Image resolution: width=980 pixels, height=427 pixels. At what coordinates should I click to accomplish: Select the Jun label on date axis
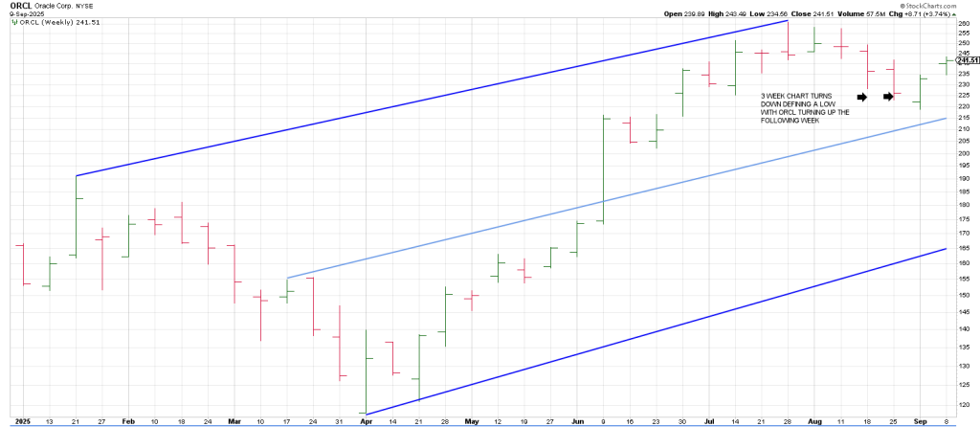coord(577,420)
